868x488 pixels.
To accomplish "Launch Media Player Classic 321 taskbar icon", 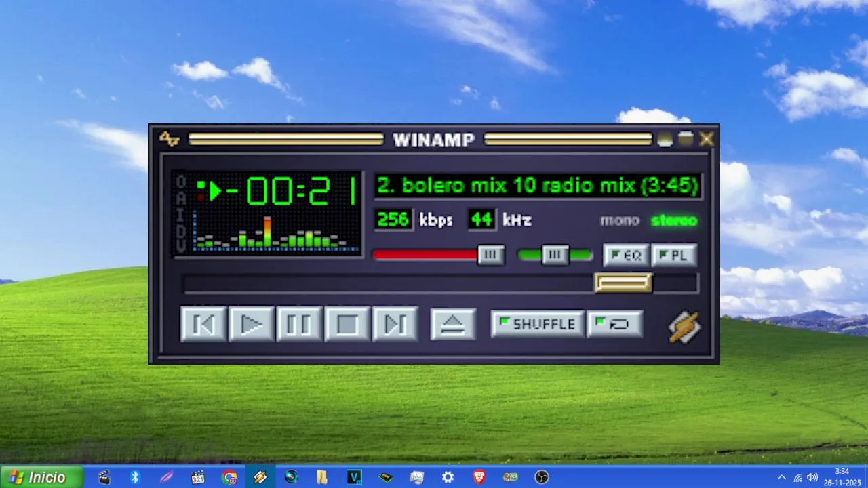I will click(x=197, y=477).
